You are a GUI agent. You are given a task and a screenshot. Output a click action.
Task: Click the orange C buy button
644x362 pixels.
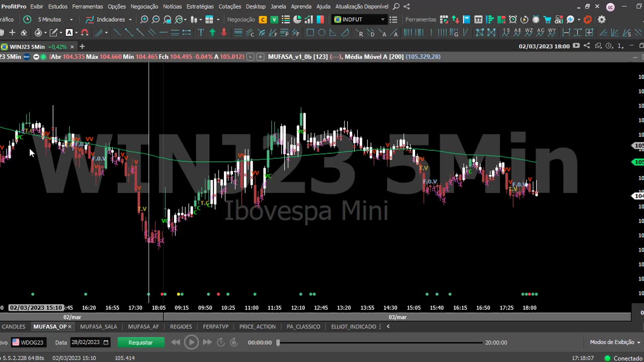coord(263,20)
